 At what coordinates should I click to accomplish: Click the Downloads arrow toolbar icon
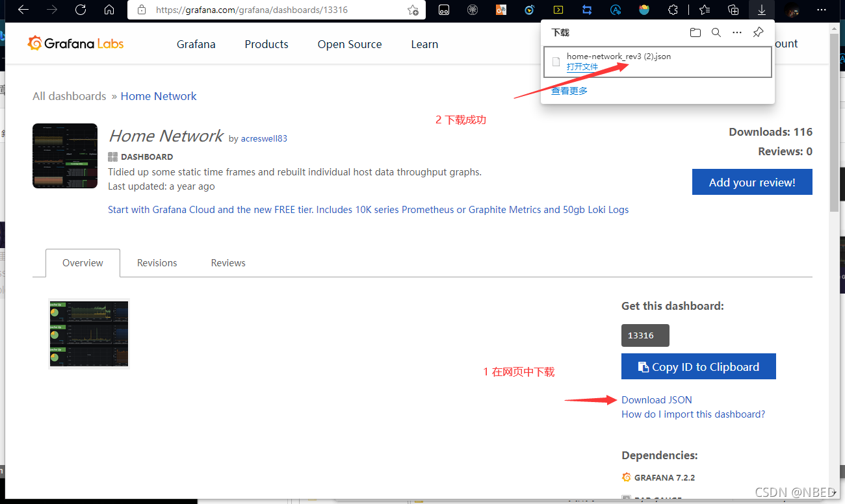[761, 10]
